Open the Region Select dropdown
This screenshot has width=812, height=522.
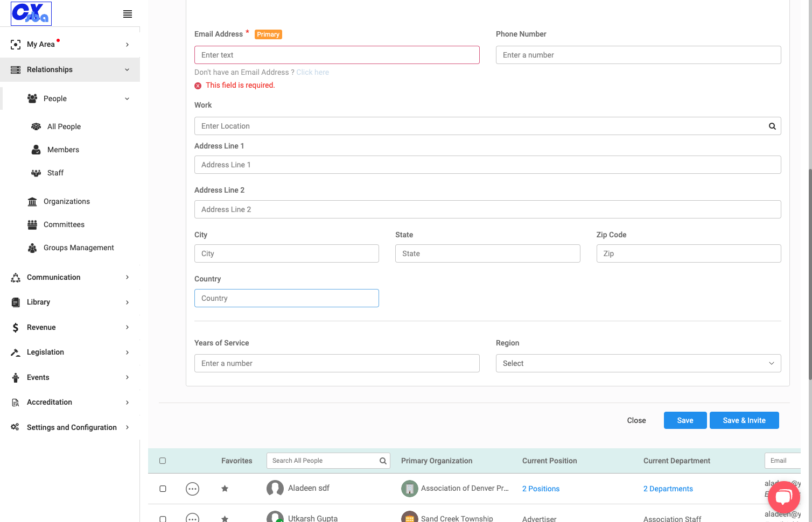[638, 363]
